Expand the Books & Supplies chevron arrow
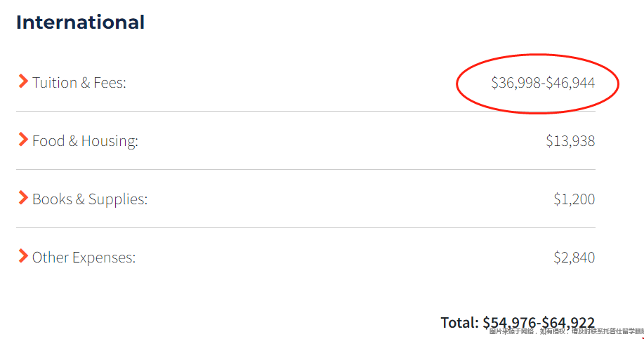Viewport: 644px width, 339px height. pos(23,198)
